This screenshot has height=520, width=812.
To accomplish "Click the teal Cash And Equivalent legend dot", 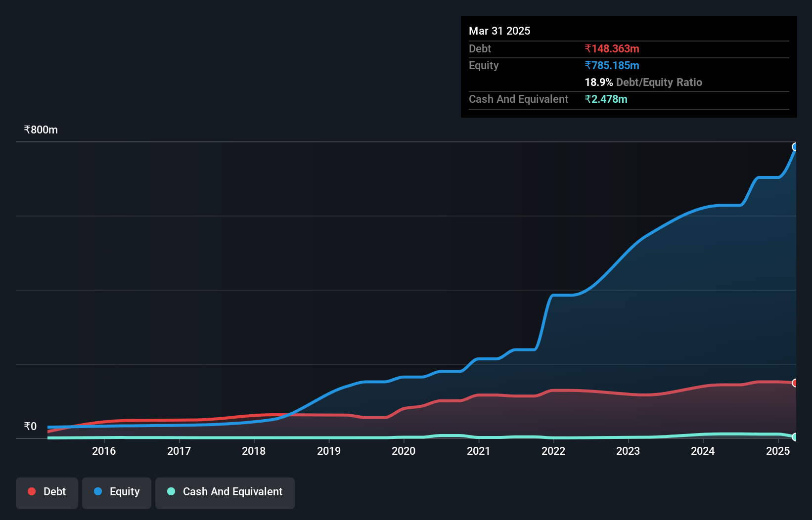I will (x=171, y=491).
